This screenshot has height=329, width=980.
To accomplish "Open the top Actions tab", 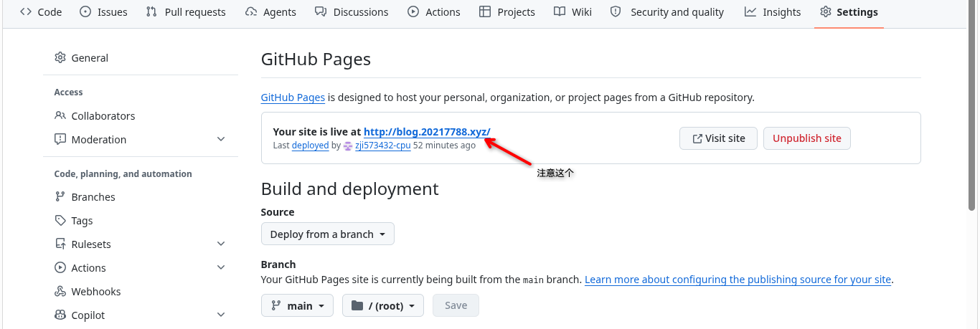I will tap(434, 12).
